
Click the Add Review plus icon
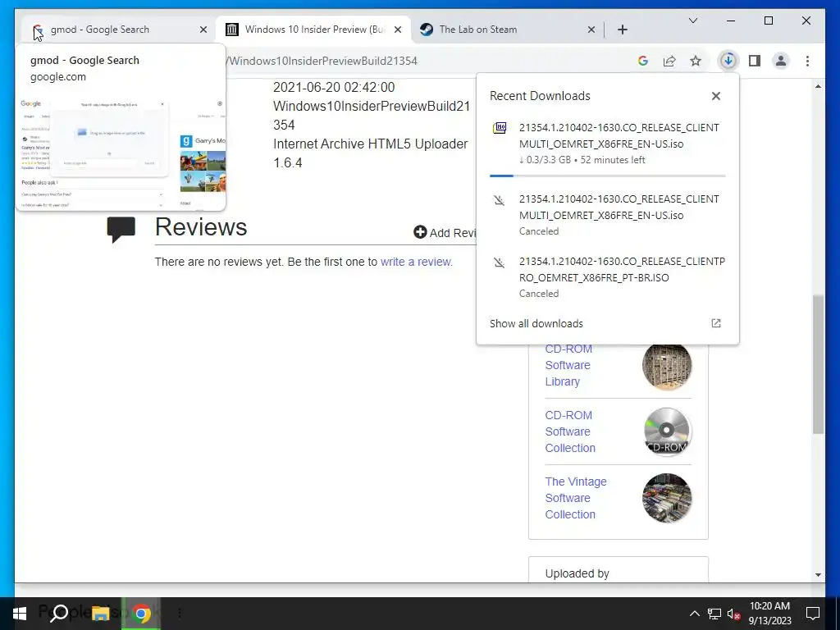[420, 232]
